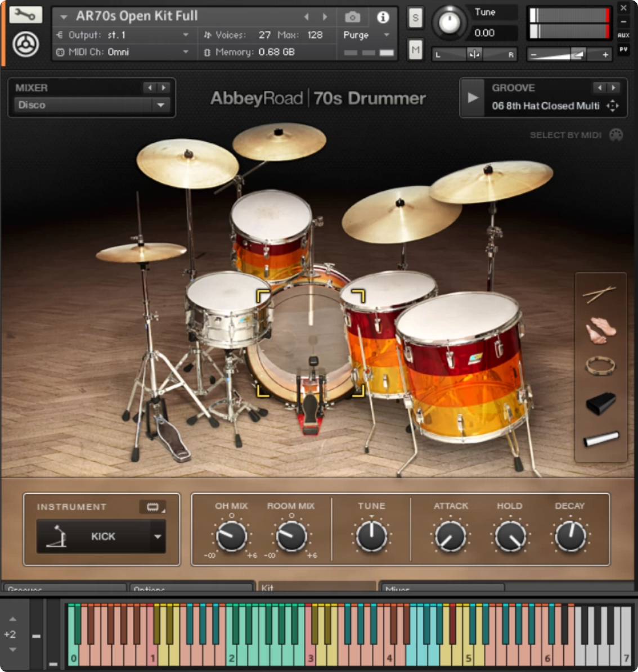This screenshot has height=672, width=638.
Task: Click the instrument panel chip icon
Action: [152, 507]
